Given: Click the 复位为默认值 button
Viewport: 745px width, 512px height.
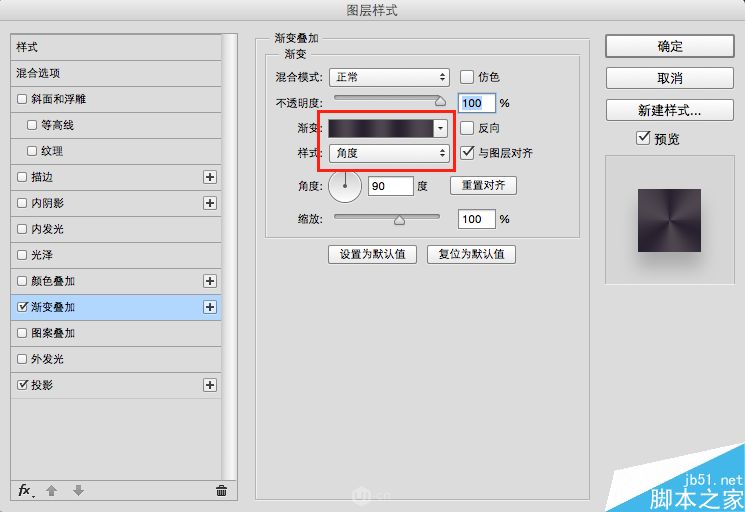Looking at the screenshot, I should pyautogui.click(x=471, y=254).
